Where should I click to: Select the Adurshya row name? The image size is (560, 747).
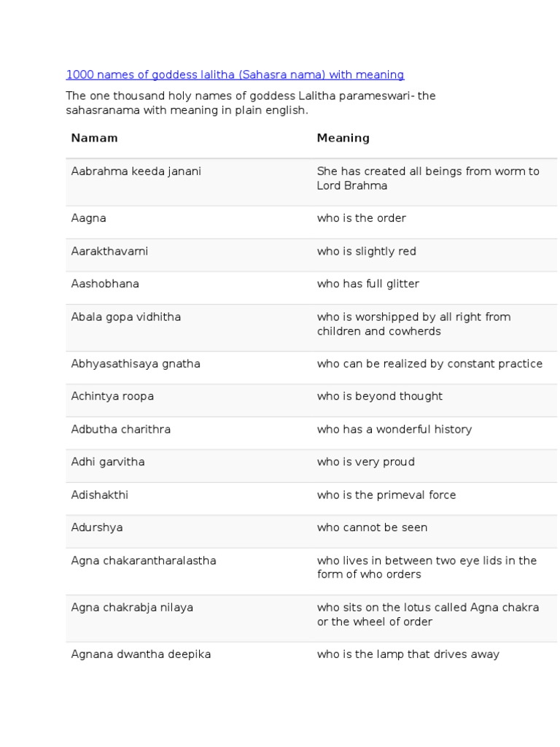tap(97, 528)
